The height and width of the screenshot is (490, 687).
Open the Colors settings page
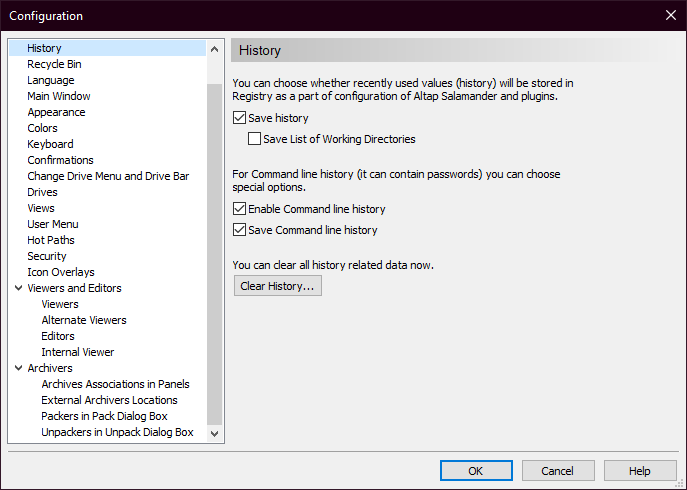point(42,128)
